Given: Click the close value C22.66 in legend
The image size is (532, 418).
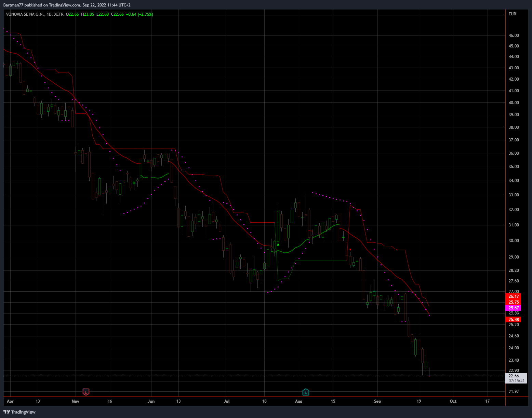Looking at the screenshot, I should click(x=118, y=14).
